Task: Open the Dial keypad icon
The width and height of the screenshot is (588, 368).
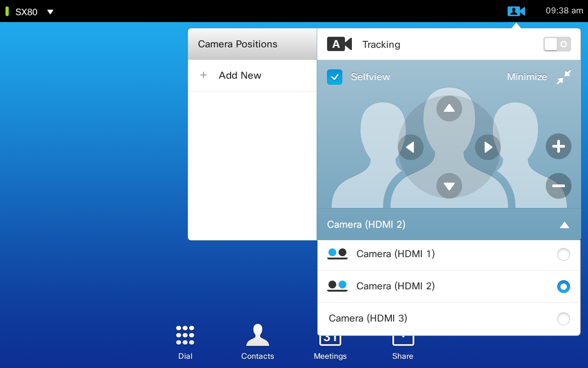Action: pos(185,335)
